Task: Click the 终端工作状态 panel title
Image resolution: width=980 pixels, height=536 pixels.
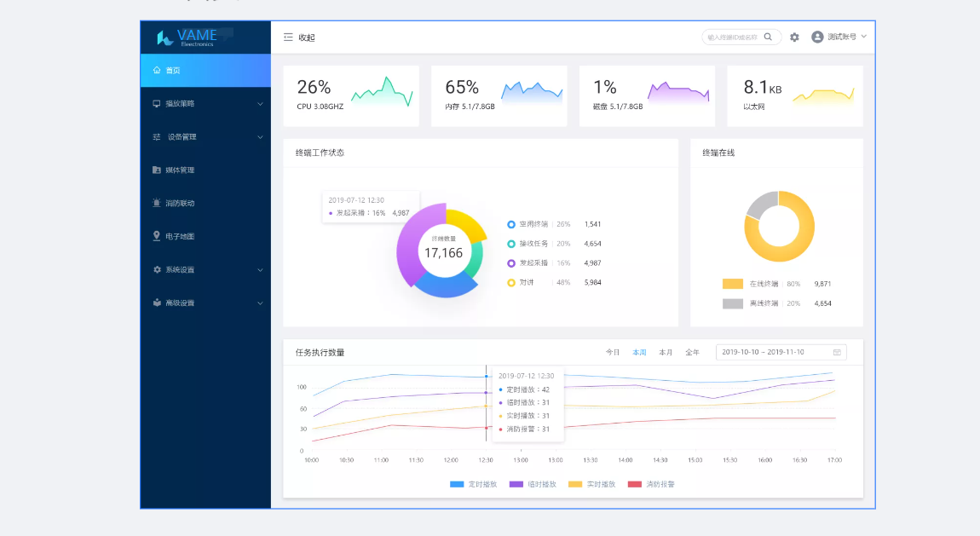Action: coord(320,153)
